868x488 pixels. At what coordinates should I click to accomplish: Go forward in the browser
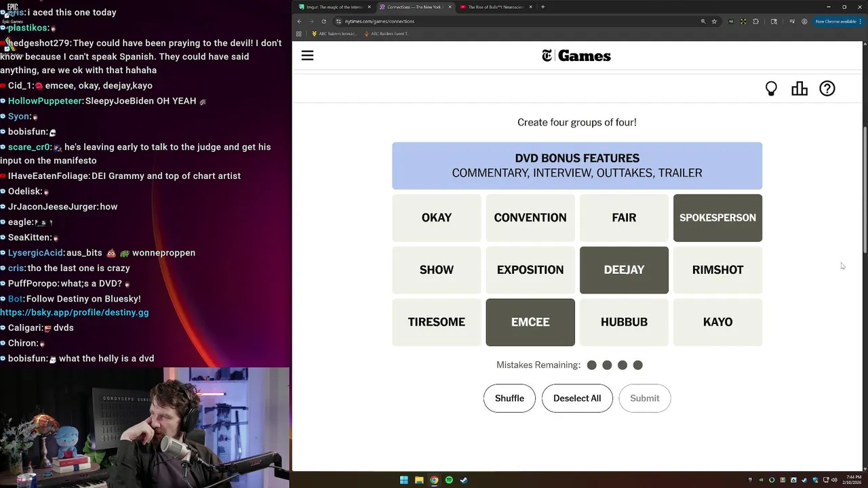click(311, 21)
